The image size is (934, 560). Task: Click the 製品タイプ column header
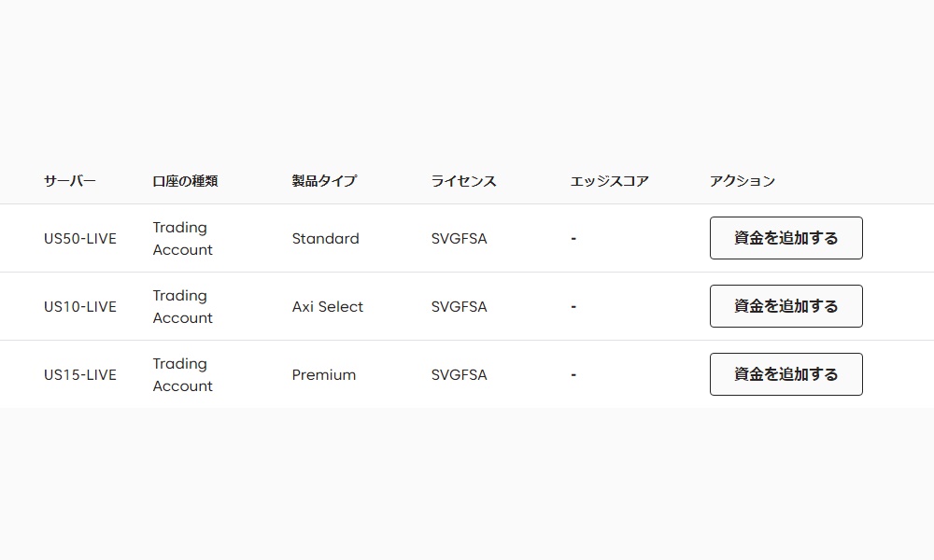click(324, 181)
